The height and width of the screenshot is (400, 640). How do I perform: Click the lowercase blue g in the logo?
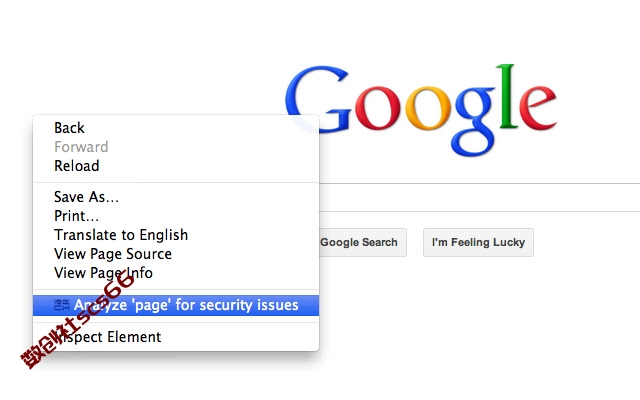(x=473, y=121)
